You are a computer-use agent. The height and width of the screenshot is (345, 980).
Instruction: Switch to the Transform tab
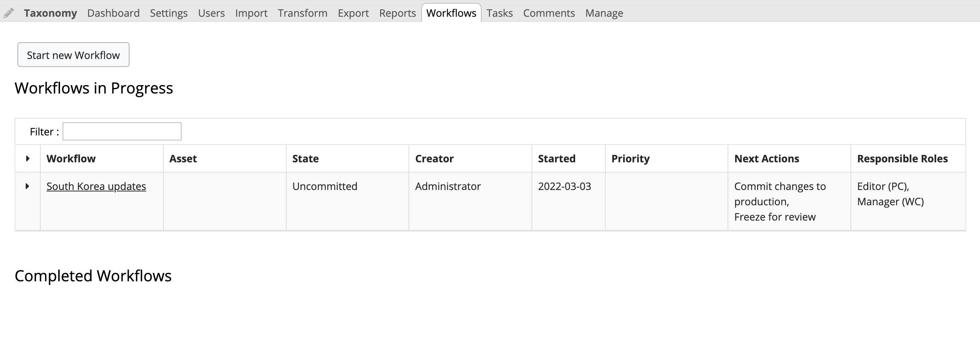pos(302,13)
